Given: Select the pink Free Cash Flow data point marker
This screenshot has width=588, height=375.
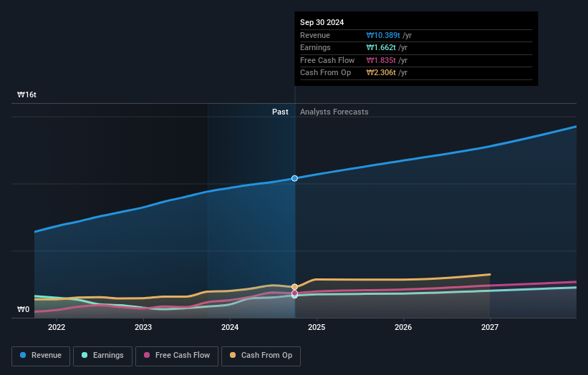Looking at the screenshot, I should pyautogui.click(x=295, y=293).
